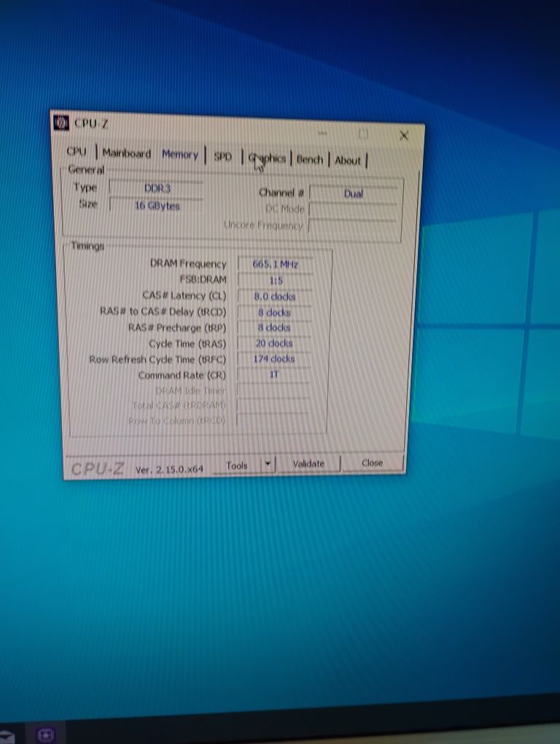Click the Tools button
The height and width of the screenshot is (744, 560).
pos(237,465)
